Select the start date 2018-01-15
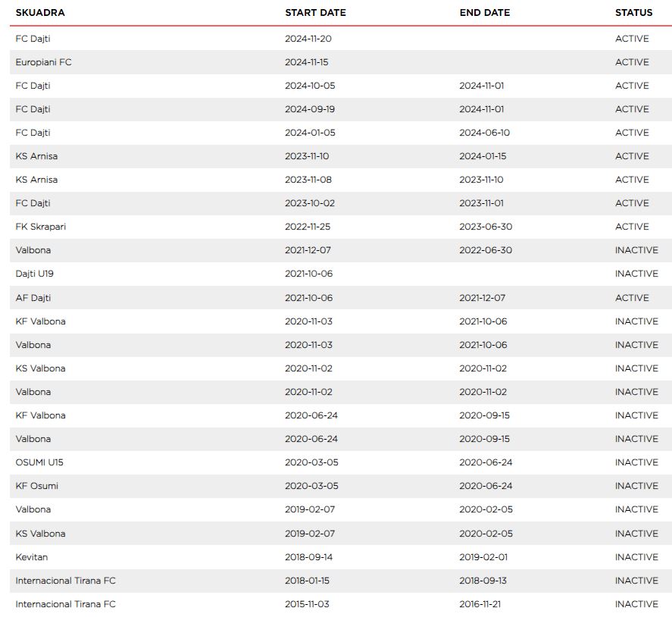Image resolution: width=672 pixels, height=617 pixels. coord(307,581)
